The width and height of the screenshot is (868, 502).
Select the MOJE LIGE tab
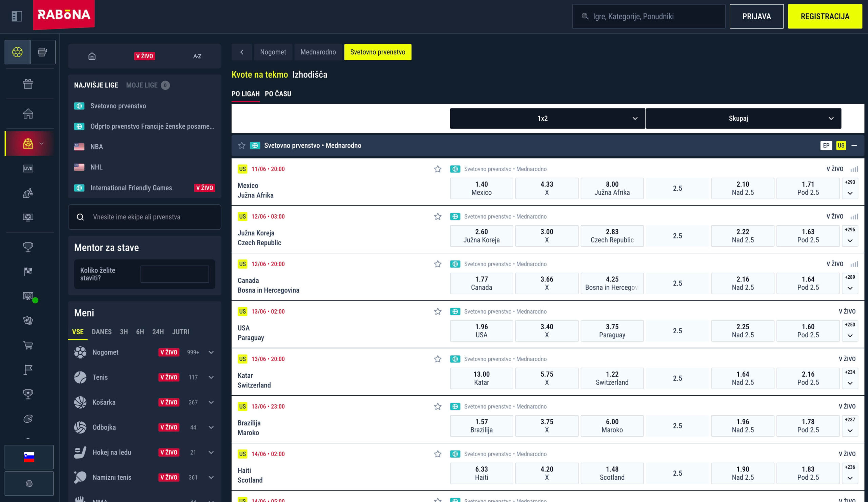click(142, 85)
